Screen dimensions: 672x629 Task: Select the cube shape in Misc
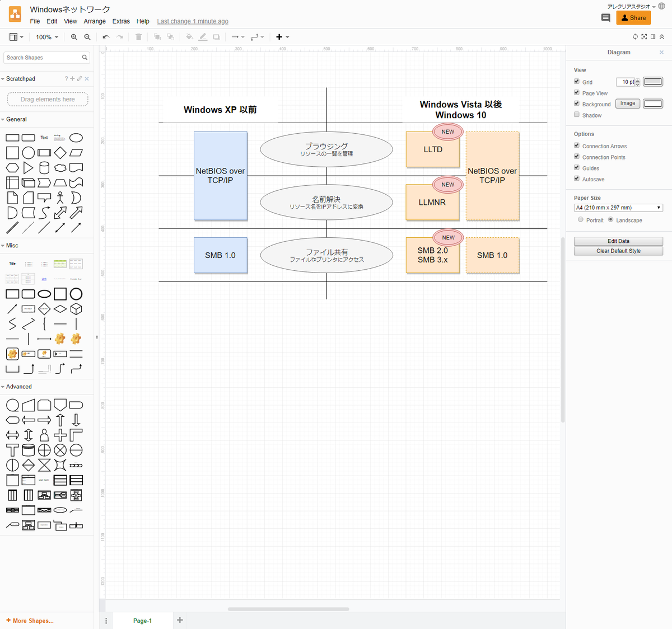tap(76, 309)
